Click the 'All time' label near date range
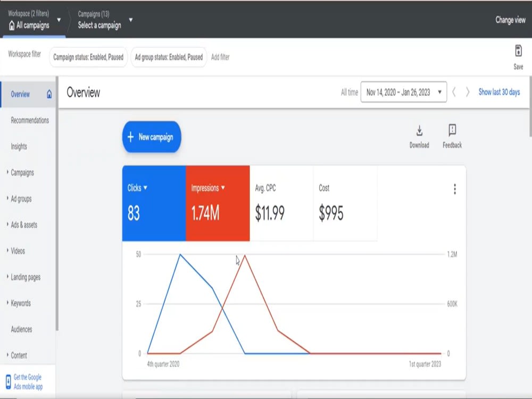The width and height of the screenshot is (532, 399). pos(350,92)
